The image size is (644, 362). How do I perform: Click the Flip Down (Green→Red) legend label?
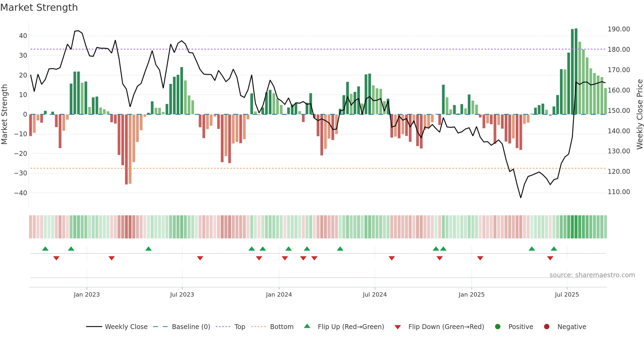tap(446, 327)
